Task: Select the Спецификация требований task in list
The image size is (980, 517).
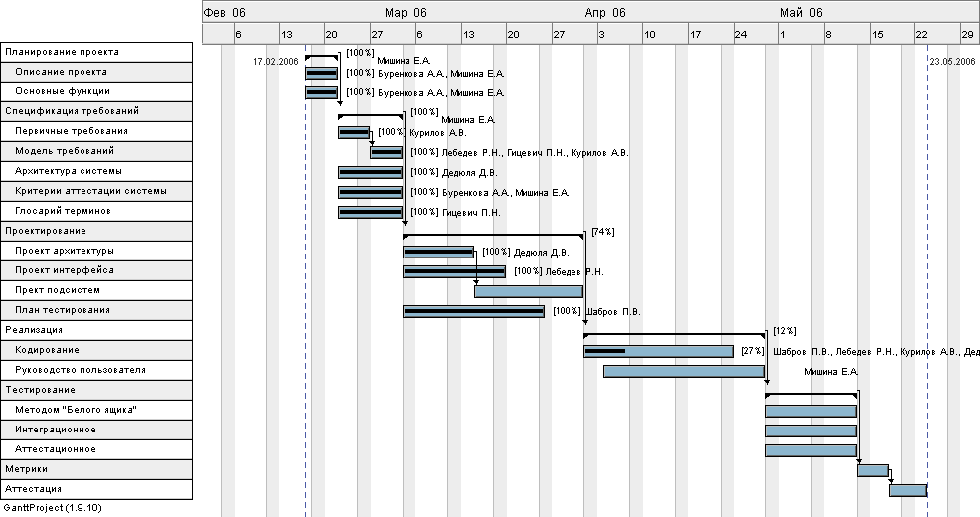Action: (x=72, y=111)
